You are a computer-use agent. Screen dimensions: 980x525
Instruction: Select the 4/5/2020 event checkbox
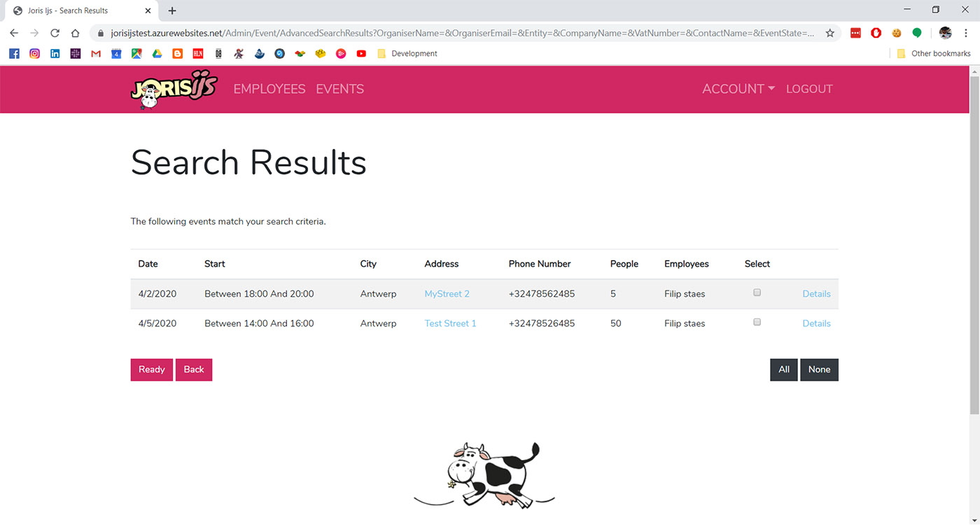point(757,322)
